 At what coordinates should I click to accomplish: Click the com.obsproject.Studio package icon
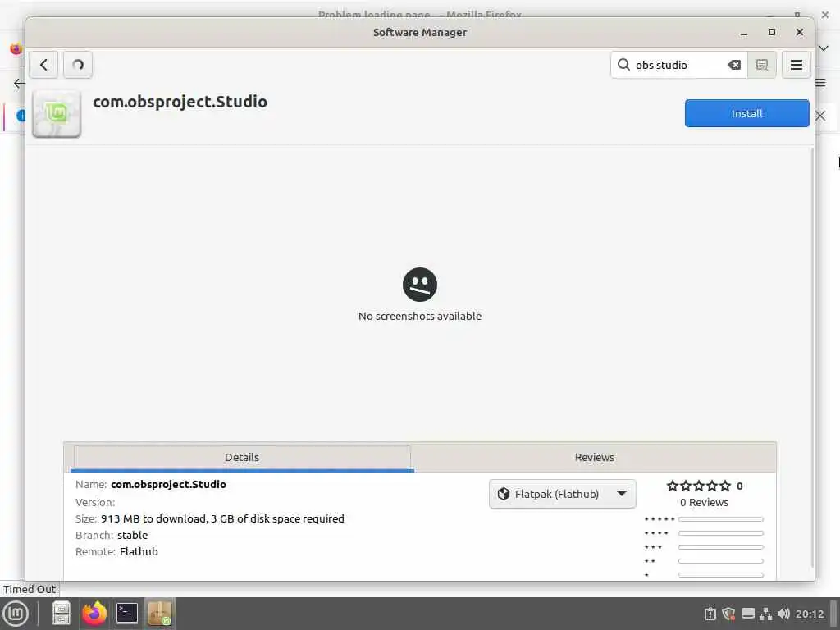point(57,113)
